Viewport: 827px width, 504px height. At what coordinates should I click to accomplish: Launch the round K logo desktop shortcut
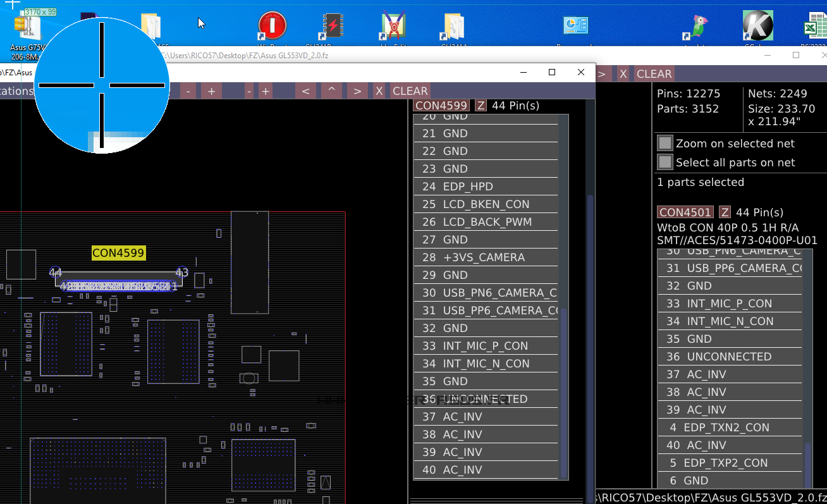click(757, 26)
